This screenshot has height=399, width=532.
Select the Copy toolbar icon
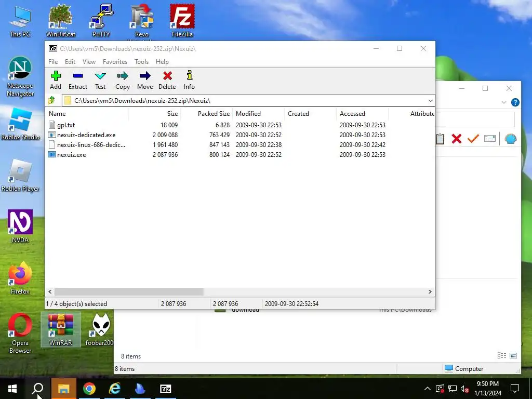click(x=123, y=81)
